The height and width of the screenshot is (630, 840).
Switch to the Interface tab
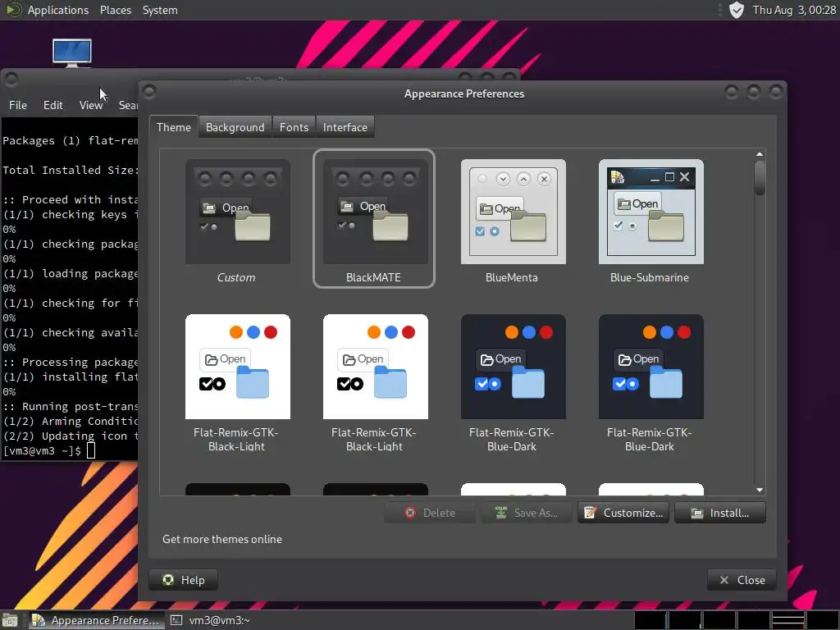pyautogui.click(x=345, y=127)
